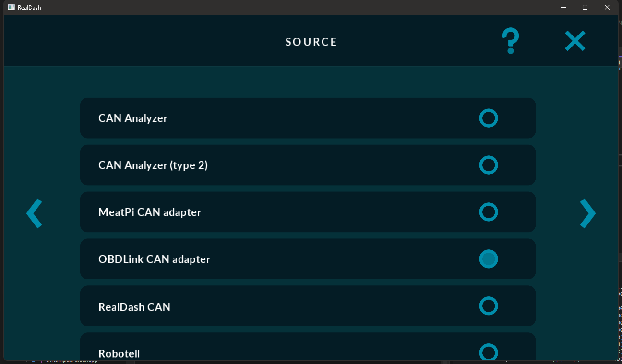
Task: Click the selected OBDLink CAN adapter radio button
Action: (x=488, y=259)
